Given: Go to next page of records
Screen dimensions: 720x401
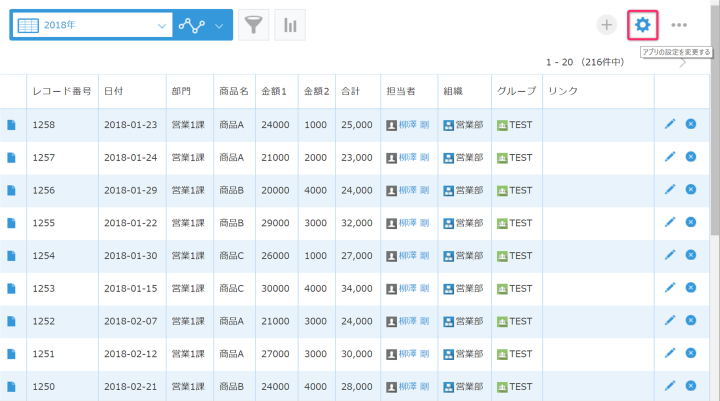Looking at the screenshot, I should (x=683, y=63).
